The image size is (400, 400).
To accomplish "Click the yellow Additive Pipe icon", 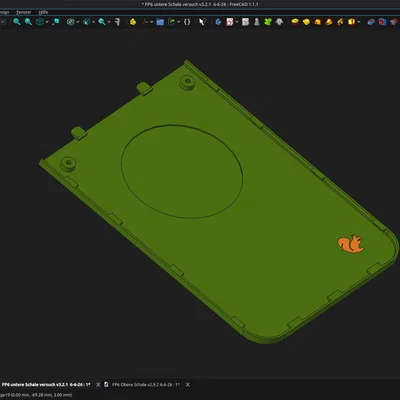I will click(329, 22).
